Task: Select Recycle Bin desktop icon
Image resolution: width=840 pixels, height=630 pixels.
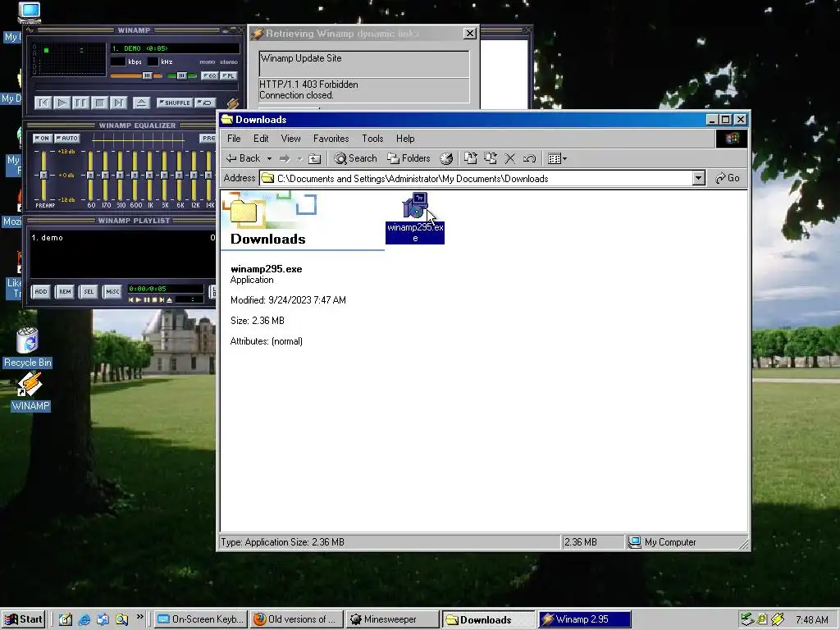Action: 27,348
